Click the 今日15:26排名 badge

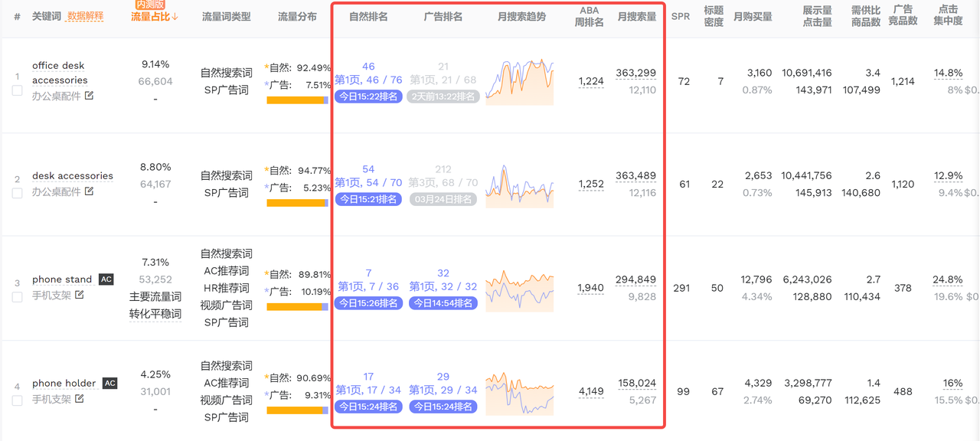point(368,303)
